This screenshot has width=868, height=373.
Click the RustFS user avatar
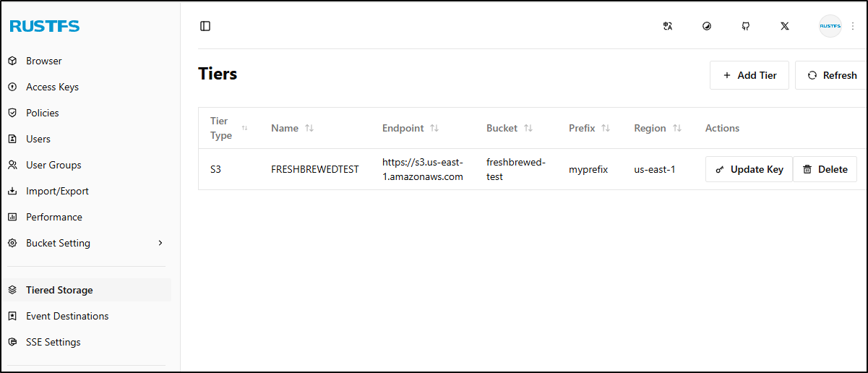click(x=830, y=26)
